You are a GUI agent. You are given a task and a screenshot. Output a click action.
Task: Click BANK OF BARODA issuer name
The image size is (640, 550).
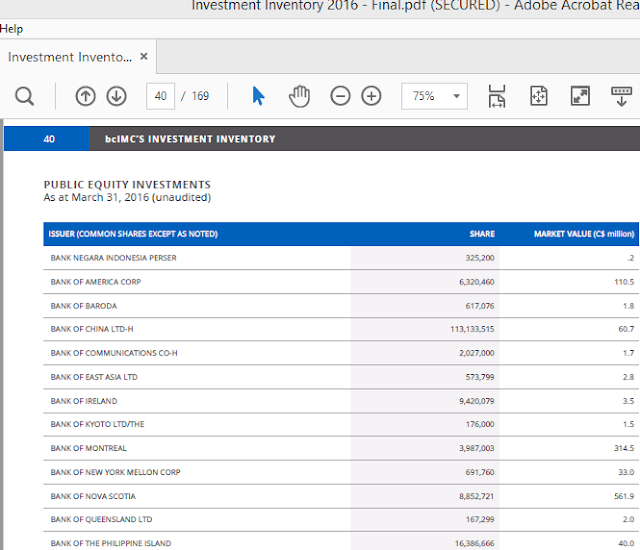point(84,306)
